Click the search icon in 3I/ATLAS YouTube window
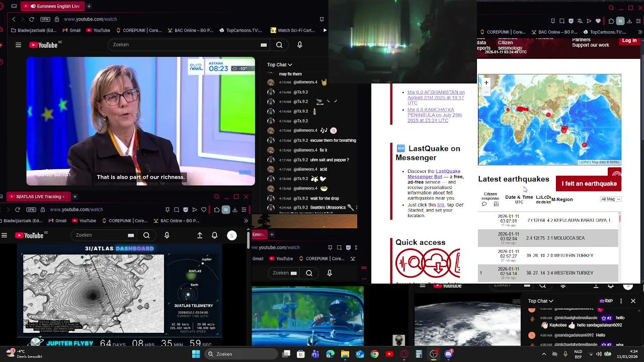The width and height of the screenshot is (644, 362). [146, 235]
